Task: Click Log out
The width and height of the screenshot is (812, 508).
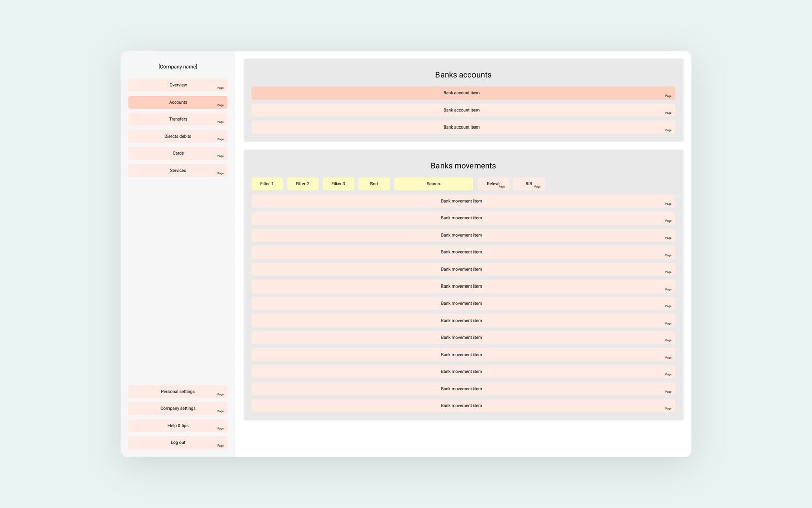Action: tap(178, 443)
